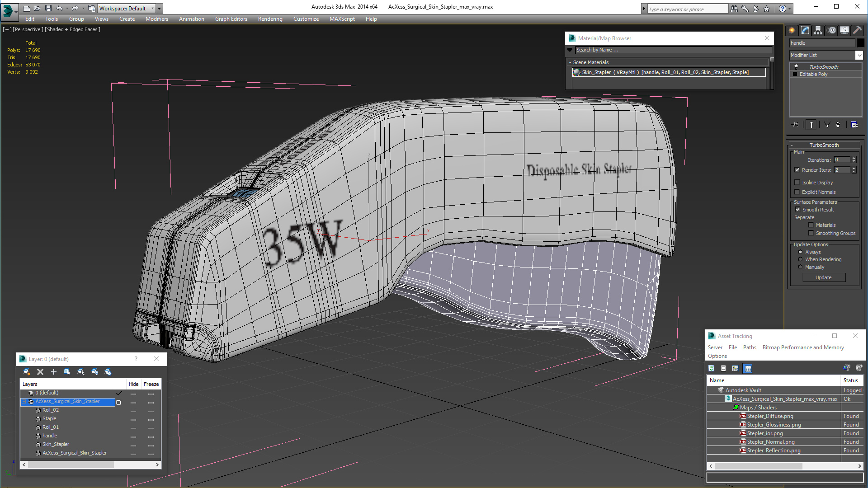Click the Undo arrow in quick toolbar
This screenshot has width=868, height=488.
(x=59, y=8)
